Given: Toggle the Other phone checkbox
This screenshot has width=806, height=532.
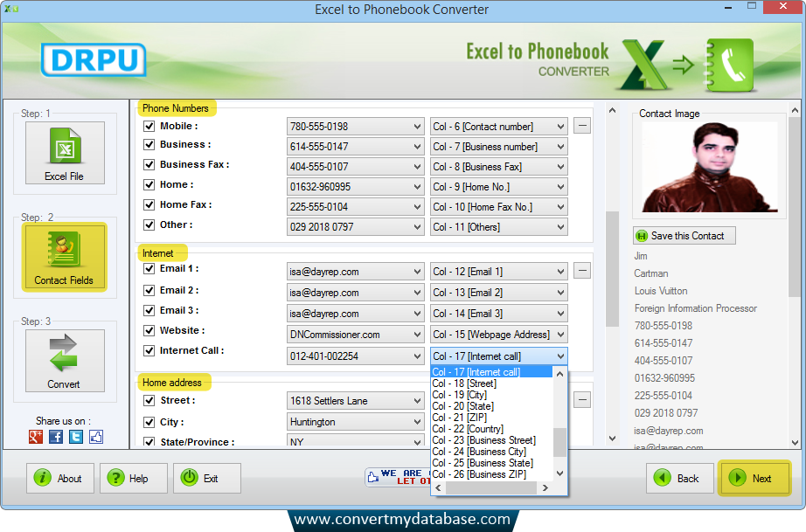Looking at the screenshot, I should (x=149, y=225).
